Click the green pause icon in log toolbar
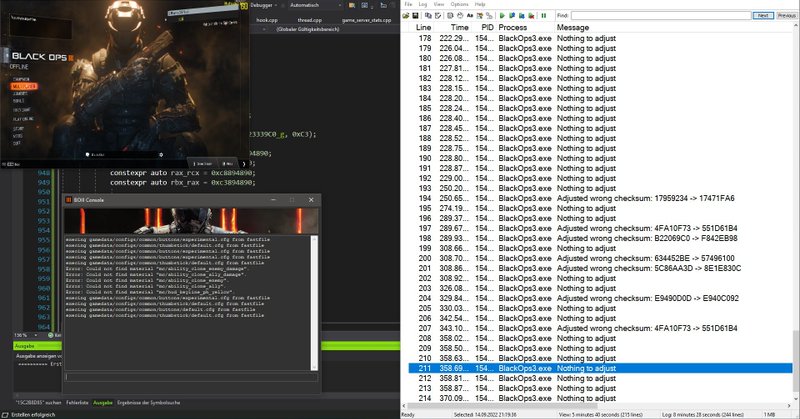The height and width of the screenshot is (419, 800). click(544, 16)
